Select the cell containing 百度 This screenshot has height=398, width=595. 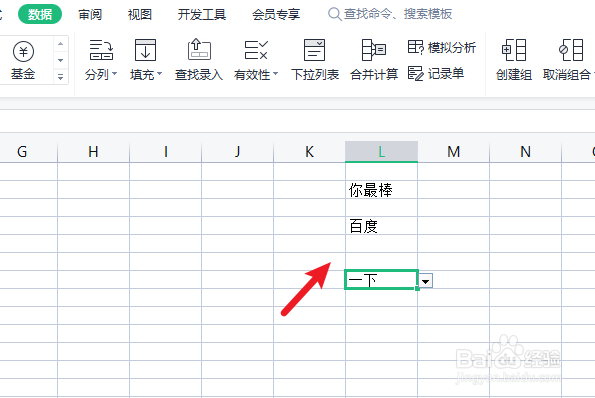(381, 225)
